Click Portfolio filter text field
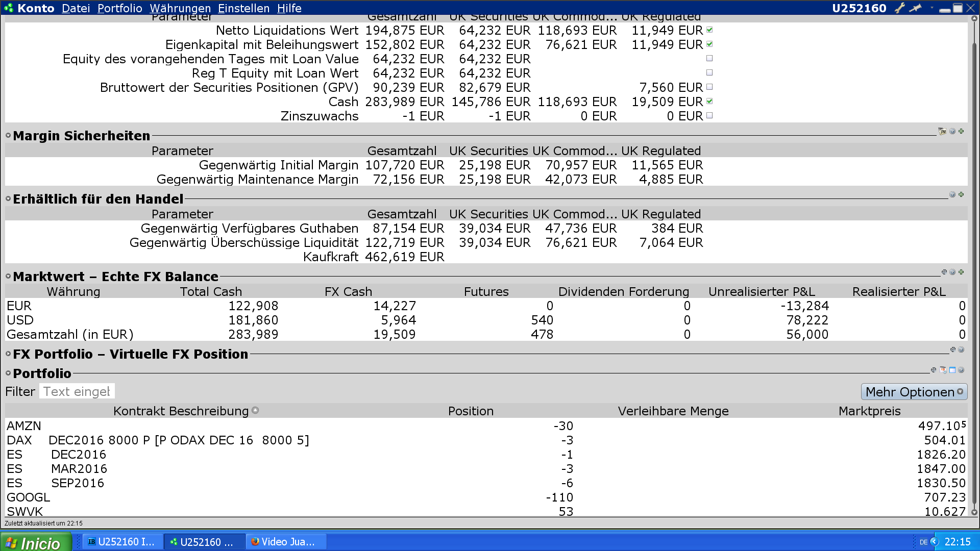This screenshot has height=551, width=980. (77, 391)
